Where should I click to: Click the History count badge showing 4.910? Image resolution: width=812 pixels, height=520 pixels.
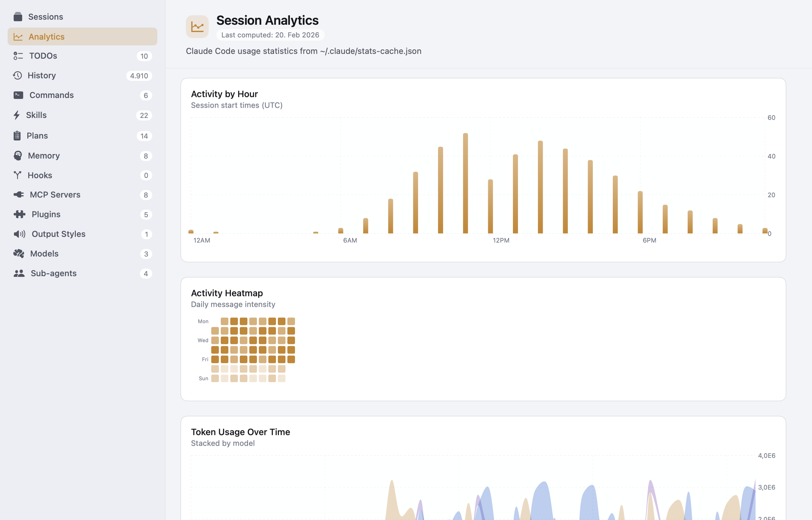coord(139,76)
